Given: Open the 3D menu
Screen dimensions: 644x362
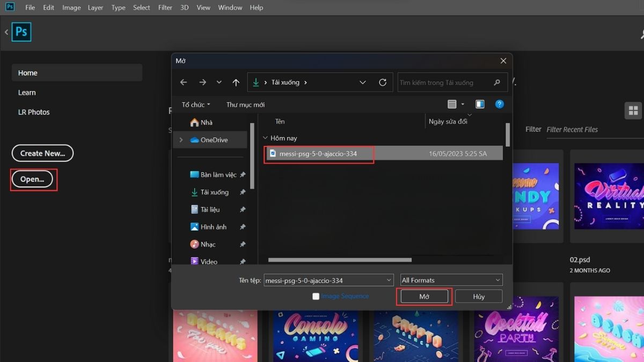Looking at the screenshot, I should [185, 8].
